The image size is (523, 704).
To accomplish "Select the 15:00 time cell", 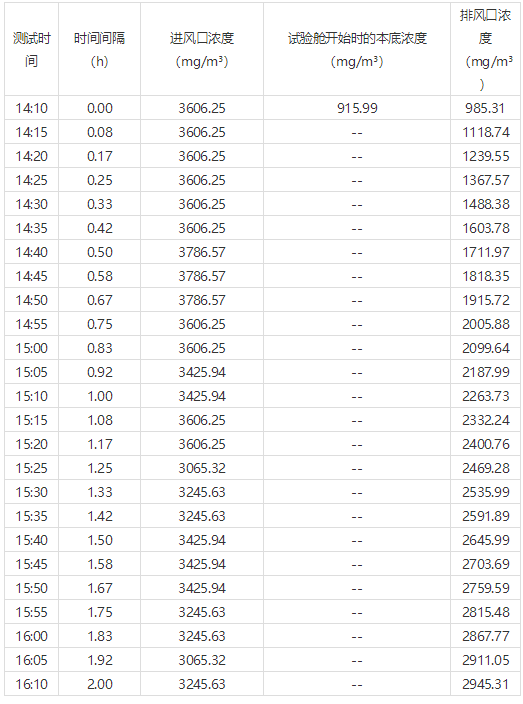I will click(x=31, y=348).
